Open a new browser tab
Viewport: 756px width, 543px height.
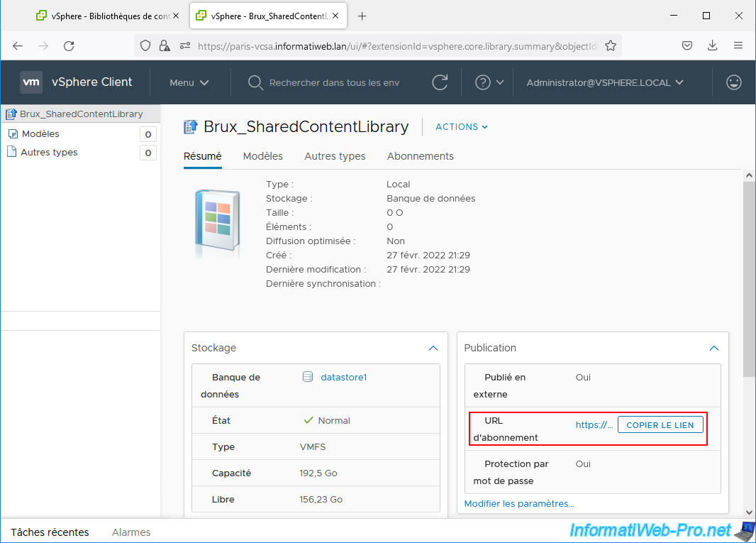pyautogui.click(x=362, y=16)
